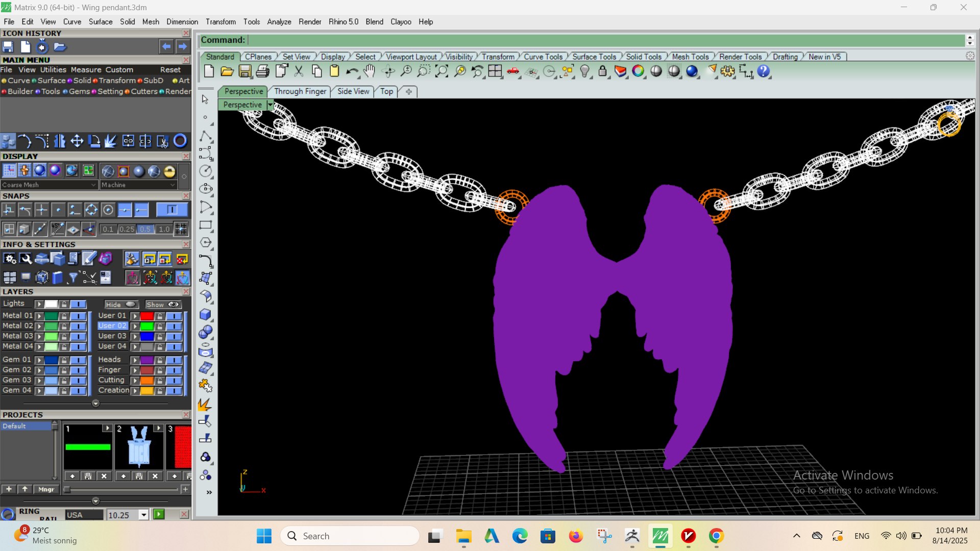The width and height of the screenshot is (980, 551).
Task: Toggle visibility switch of Heads layer
Action: click(174, 360)
